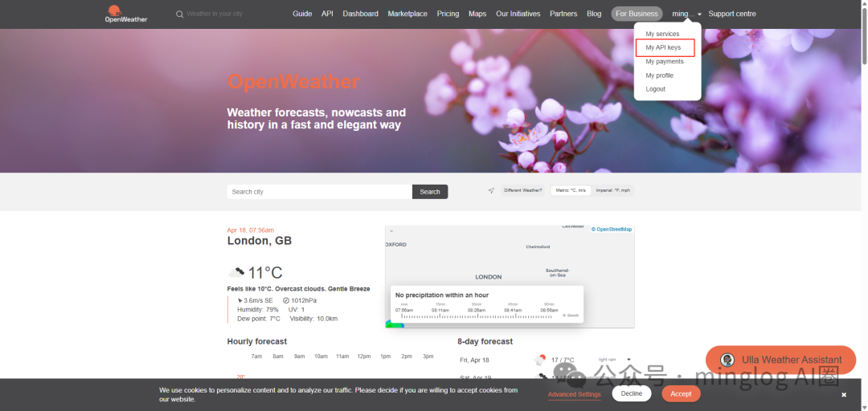Screen dimensions: 868x411
Task: Click the OpenWeather logo in header
Action: (126, 14)
